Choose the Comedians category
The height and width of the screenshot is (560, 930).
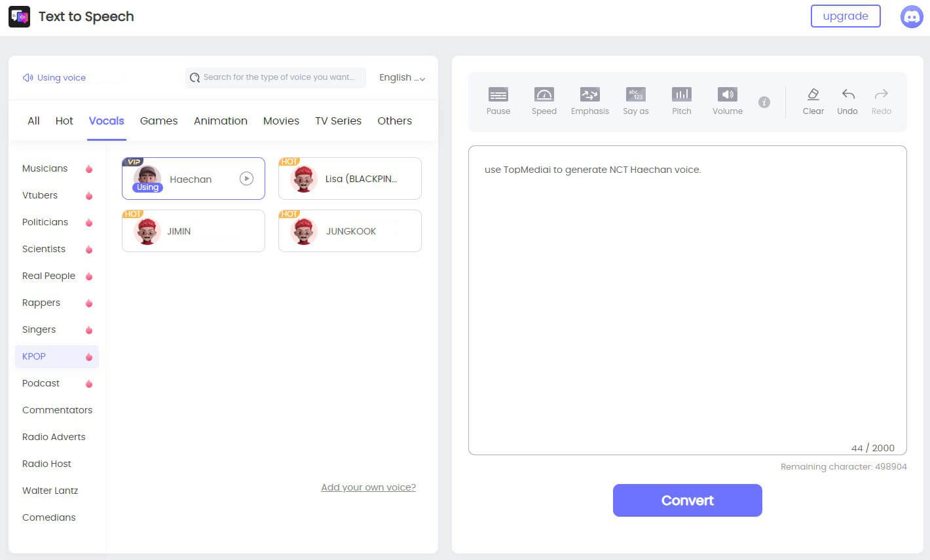[48, 517]
